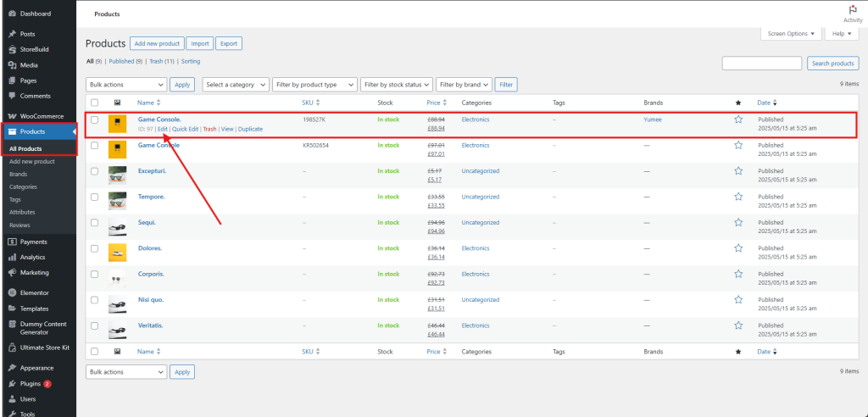Click Quick Edit link under Game Console.

click(x=185, y=129)
